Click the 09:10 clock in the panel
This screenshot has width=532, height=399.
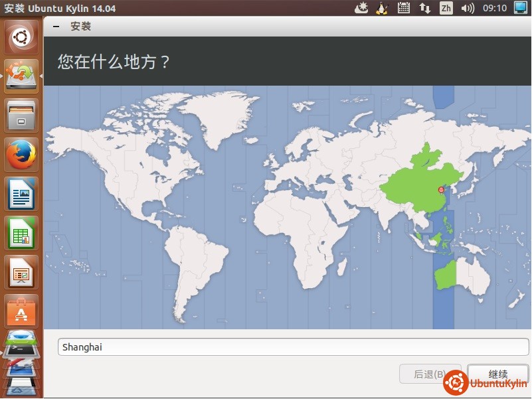(x=495, y=8)
